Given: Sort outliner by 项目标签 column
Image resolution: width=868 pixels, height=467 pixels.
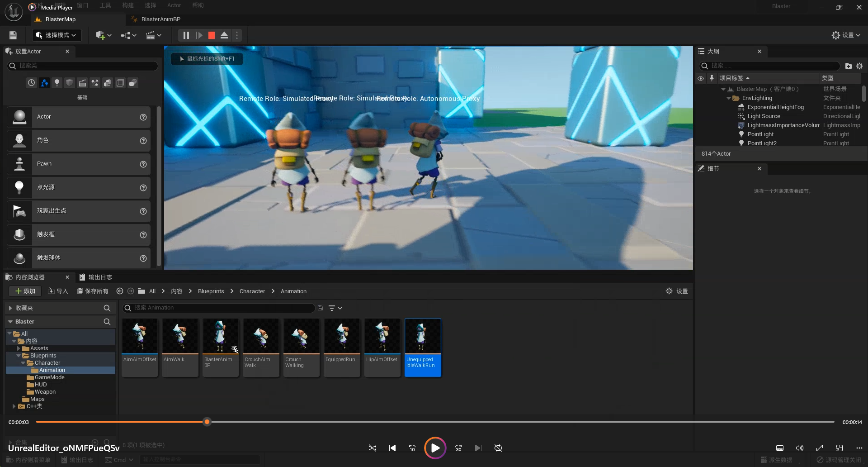Looking at the screenshot, I should 768,78.
